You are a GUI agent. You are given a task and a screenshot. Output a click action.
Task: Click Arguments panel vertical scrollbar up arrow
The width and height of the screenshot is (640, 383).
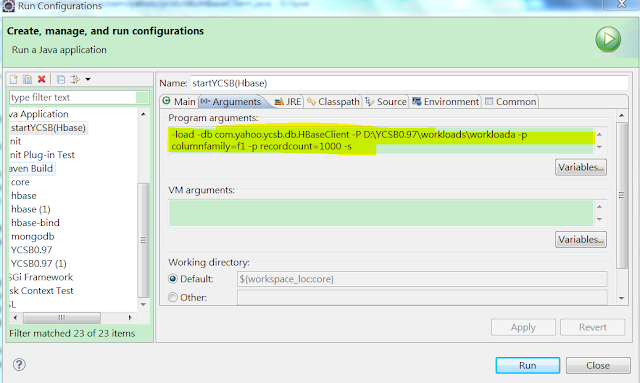[x=621, y=116]
